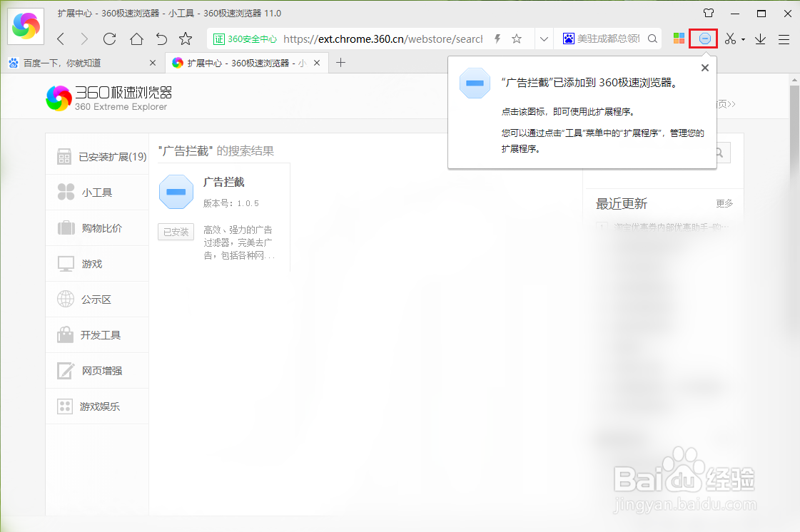Open the browser main menu hamburger
This screenshot has width=800, height=532.
784,39
